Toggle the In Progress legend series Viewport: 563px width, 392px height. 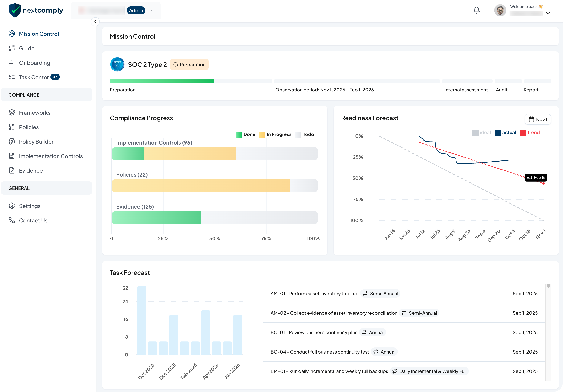tap(275, 134)
